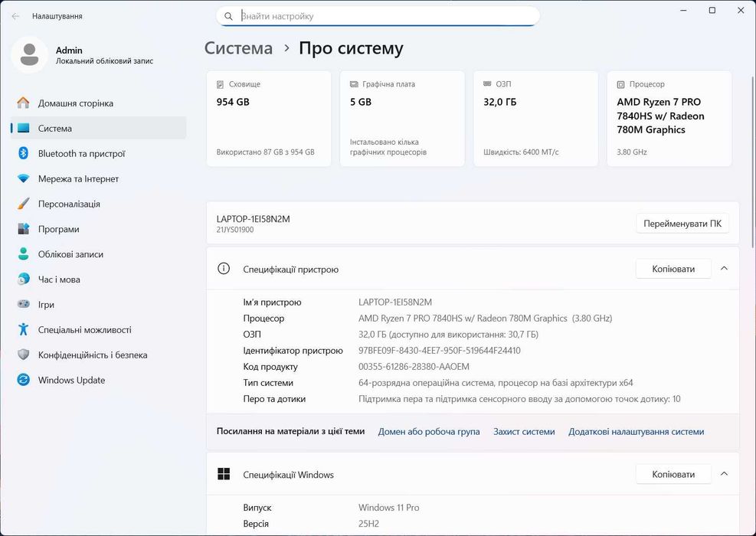Open Конфіденційність і безпека settings

point(98,355)
